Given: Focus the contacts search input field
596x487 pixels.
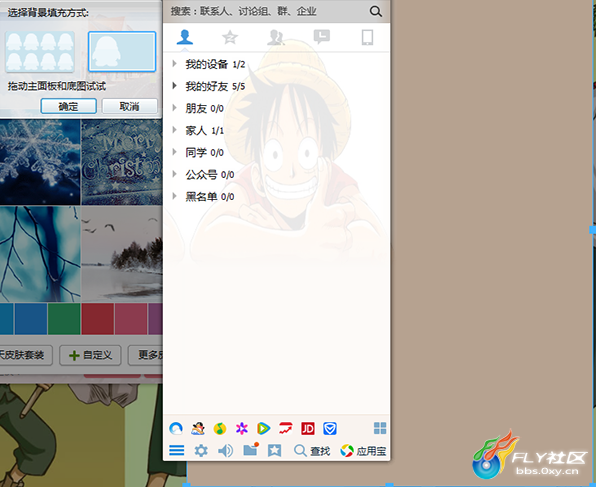Looking at the screenshot, I should tap(266, 11).
